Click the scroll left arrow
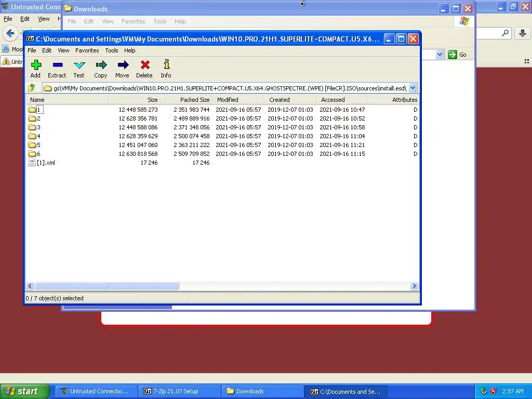 [x=30, y=286]
